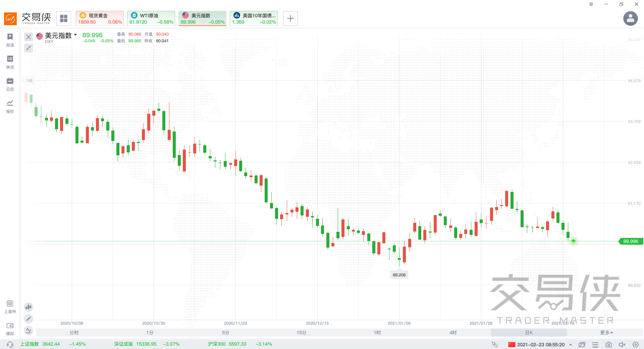Toggle the muted sound speaker icon
The height and width of the screenshot is (349, 644).
point(622,345)
